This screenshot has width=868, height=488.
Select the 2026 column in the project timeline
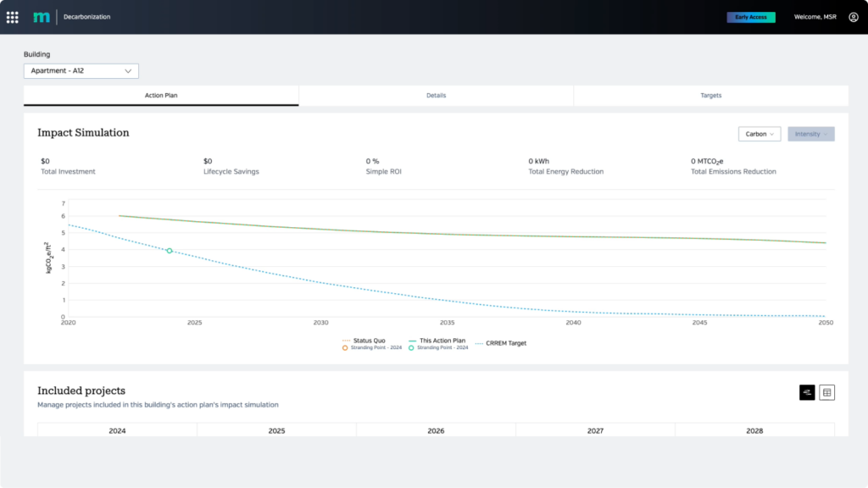436,430
